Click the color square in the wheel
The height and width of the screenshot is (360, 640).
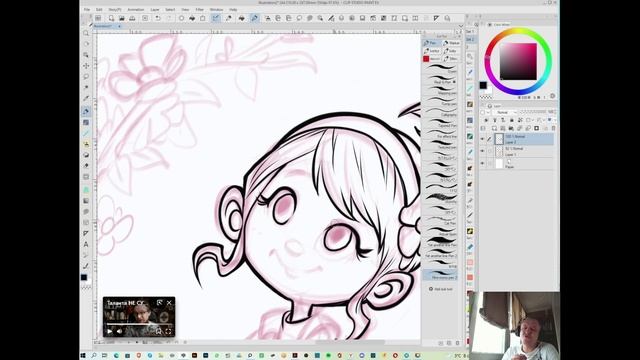coord(518,62)
